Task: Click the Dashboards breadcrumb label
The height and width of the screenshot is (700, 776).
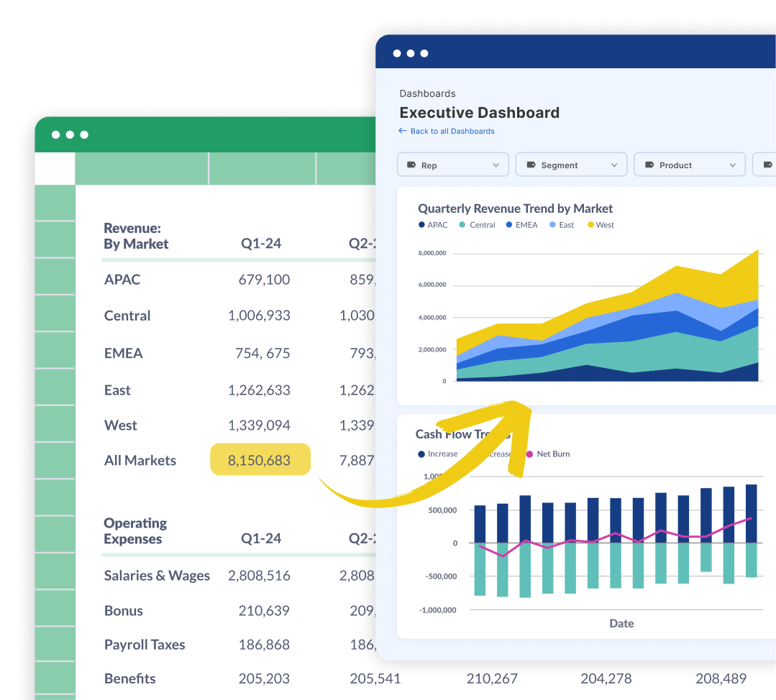Action: (x=427, y=93)
